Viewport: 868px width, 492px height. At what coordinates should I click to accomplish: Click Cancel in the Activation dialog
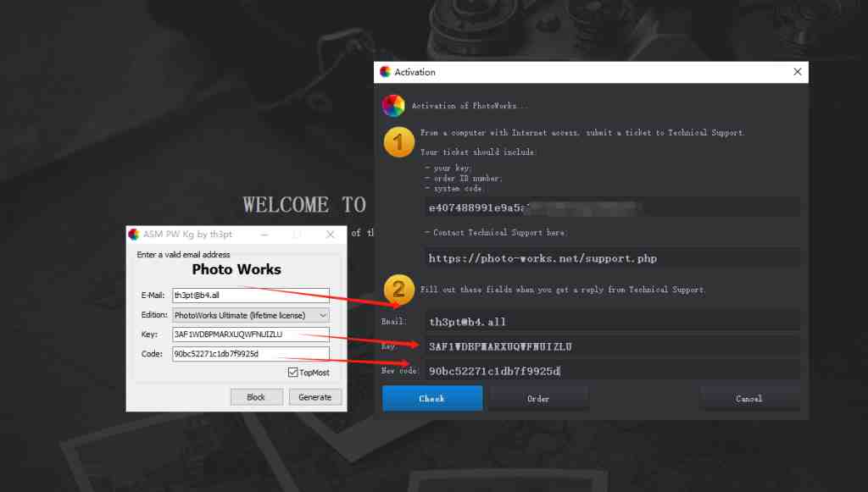[749, 398]
